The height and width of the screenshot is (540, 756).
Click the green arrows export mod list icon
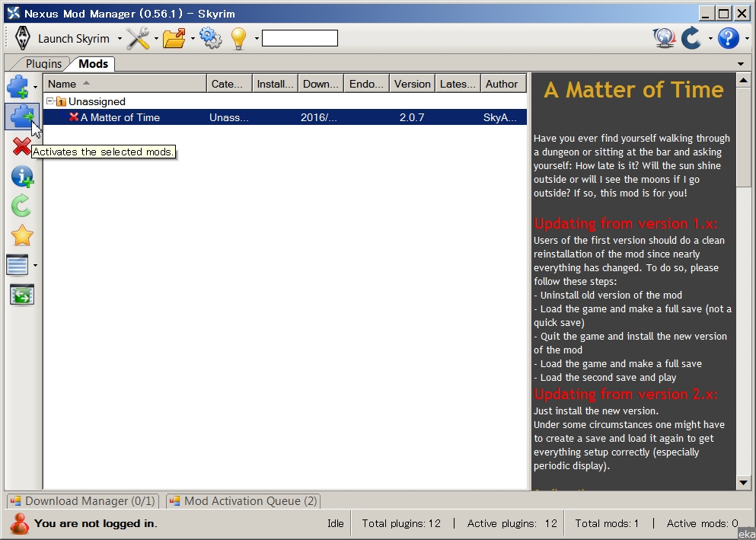click(x=21, y=295)
